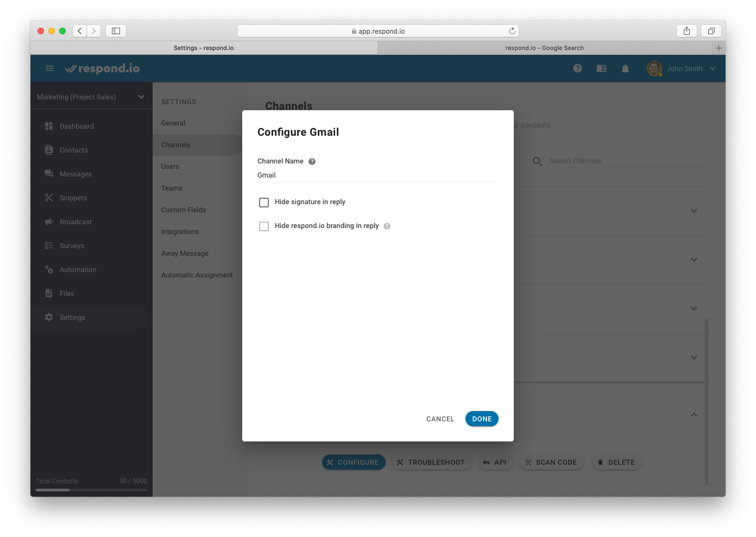The image size is (756, 537).
Task: Click the DELETE button
Action: point(616,462)
